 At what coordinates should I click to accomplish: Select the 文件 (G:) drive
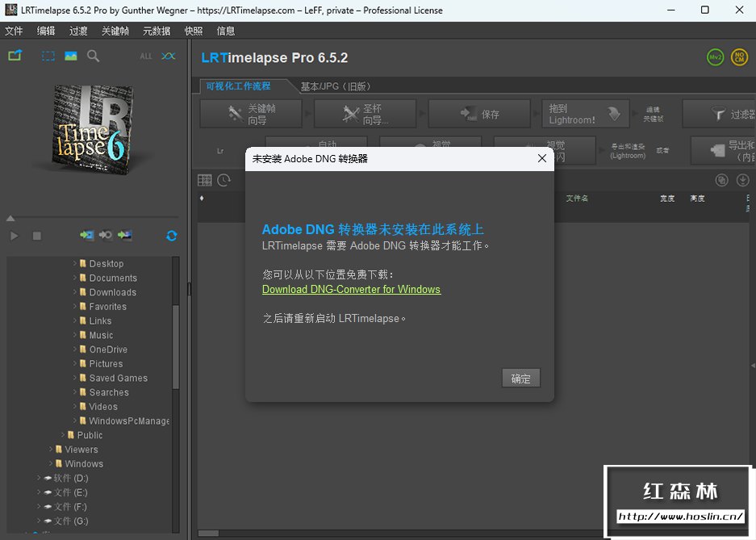[66, 521]
